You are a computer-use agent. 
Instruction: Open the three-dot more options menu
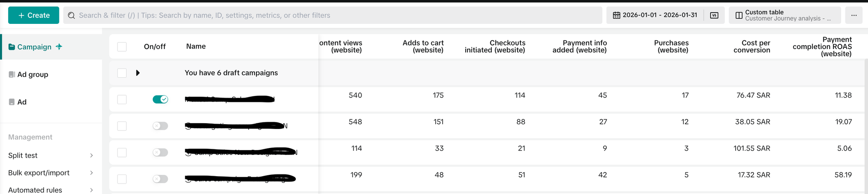click(854, 15)
